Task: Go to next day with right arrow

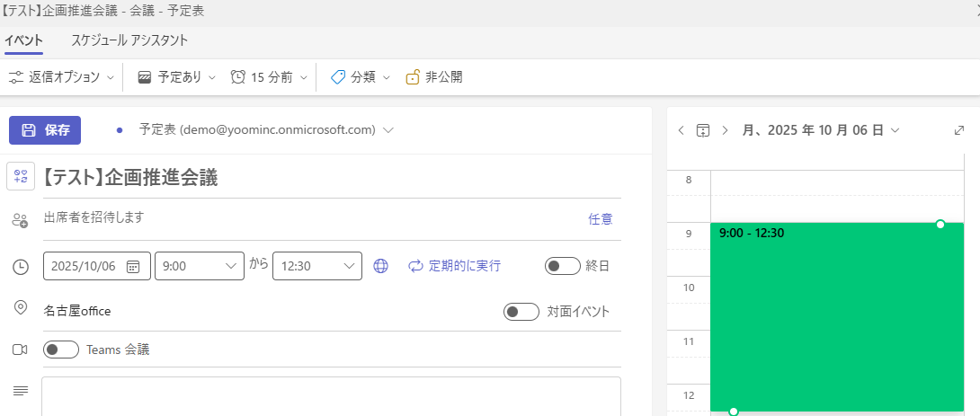Action: (x=725, y=130)
